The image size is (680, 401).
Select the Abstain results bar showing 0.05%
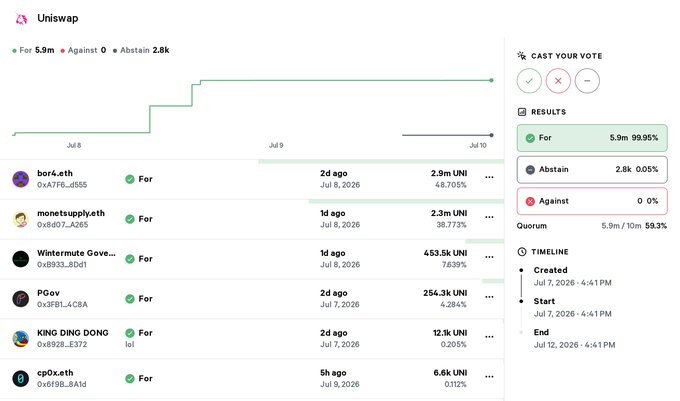592,170
